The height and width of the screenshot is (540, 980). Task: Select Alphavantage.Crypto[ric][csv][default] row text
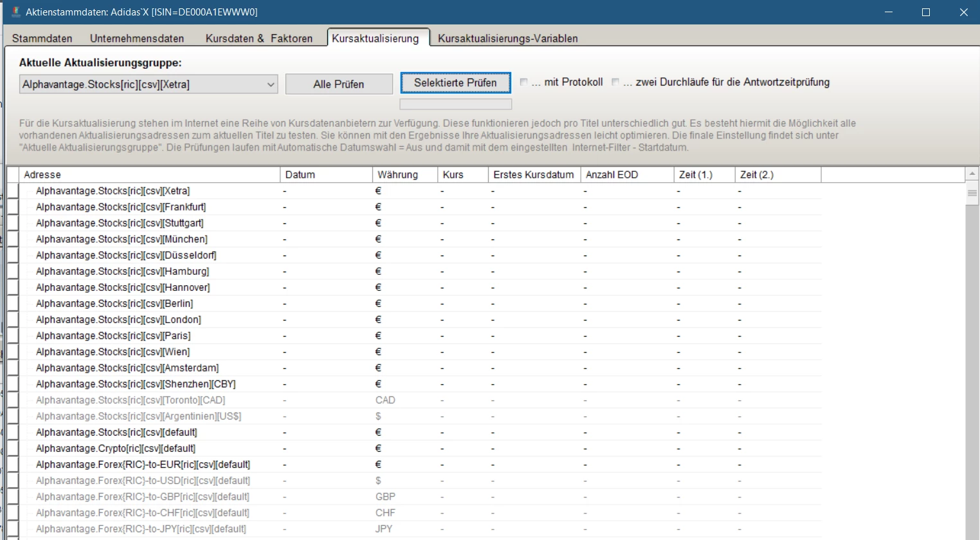[x=116, y=449]
